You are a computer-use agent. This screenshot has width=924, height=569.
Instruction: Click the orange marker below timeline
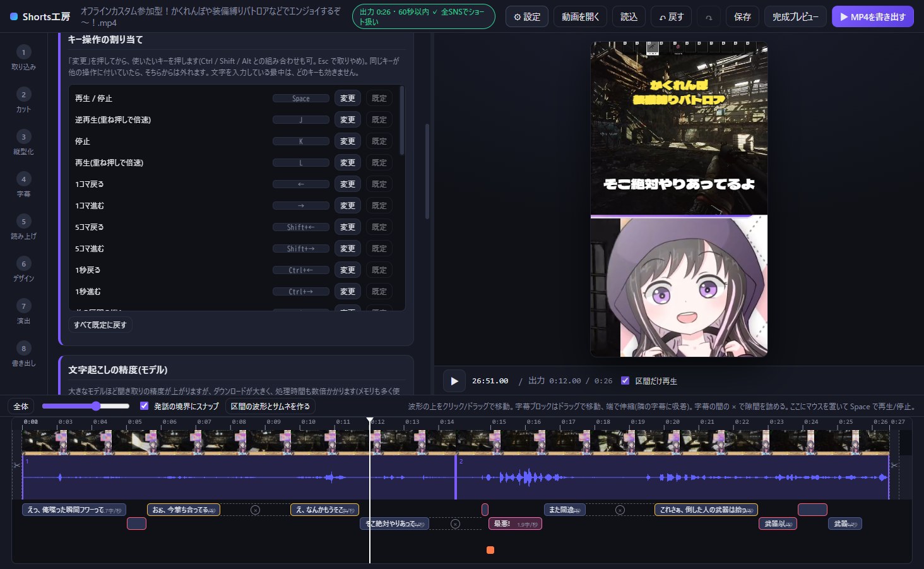(x=490, y=550)
